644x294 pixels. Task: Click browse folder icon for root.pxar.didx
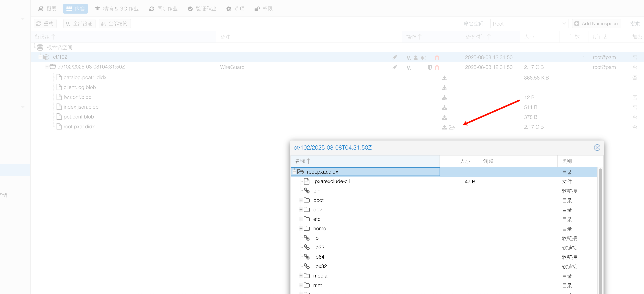pos(452,127)
